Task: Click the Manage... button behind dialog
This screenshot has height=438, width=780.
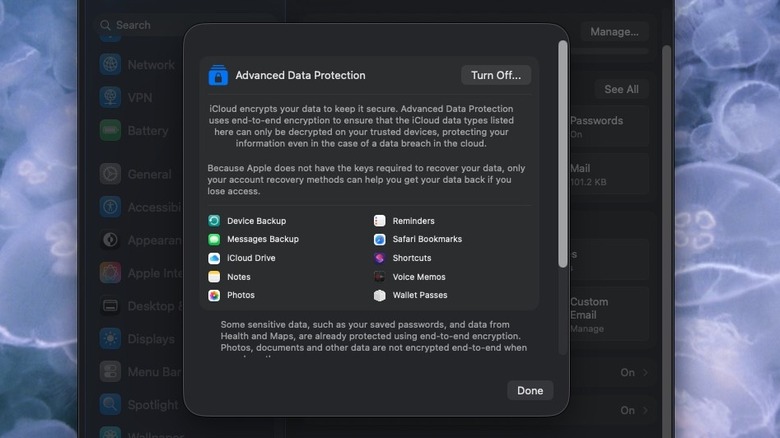Action: click(614, 32)
